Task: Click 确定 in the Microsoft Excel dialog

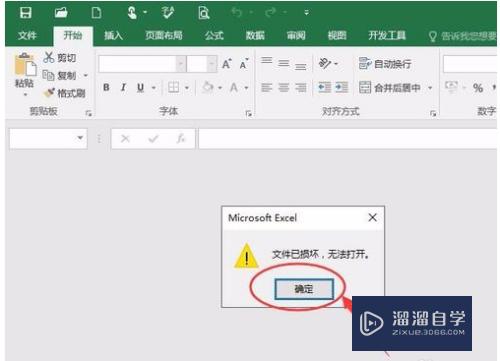Action: (x=304, y=289)
